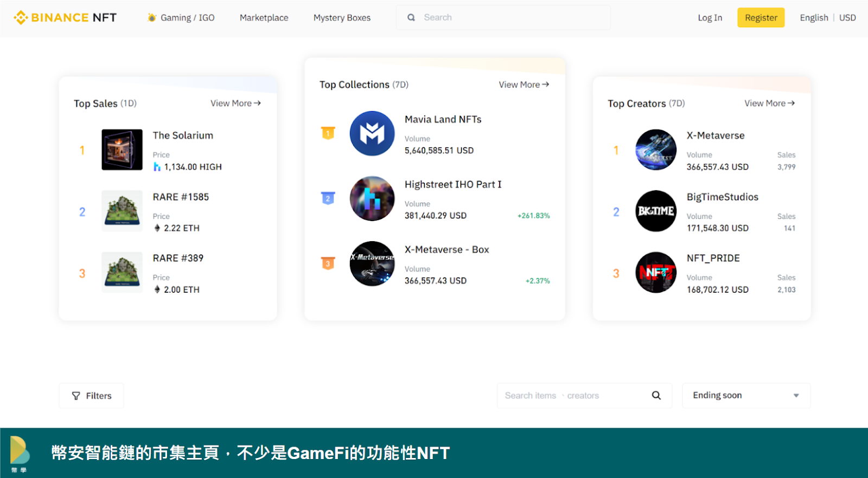View More in Top Creators
The image size is (868, 478).
[769, 103]
